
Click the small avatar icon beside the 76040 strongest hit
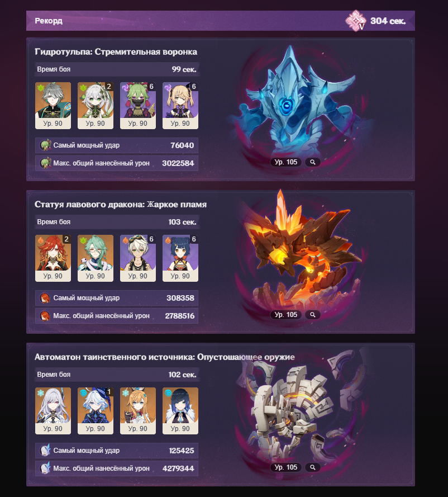pyautogui.click(x=45, y=145)
